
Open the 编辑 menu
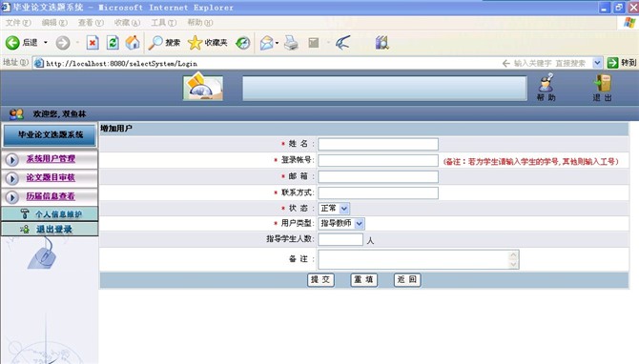54,23
